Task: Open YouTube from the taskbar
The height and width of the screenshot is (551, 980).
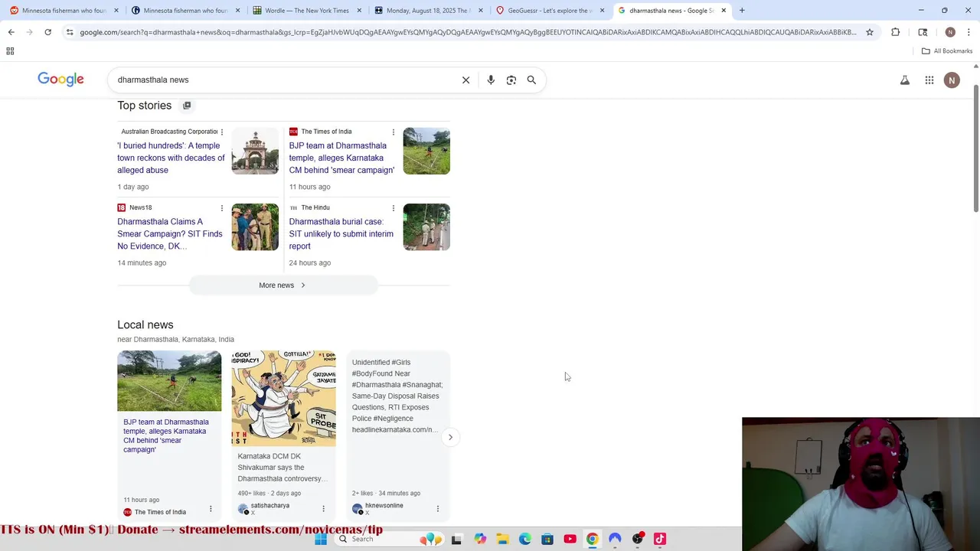Action: (570, 539)
